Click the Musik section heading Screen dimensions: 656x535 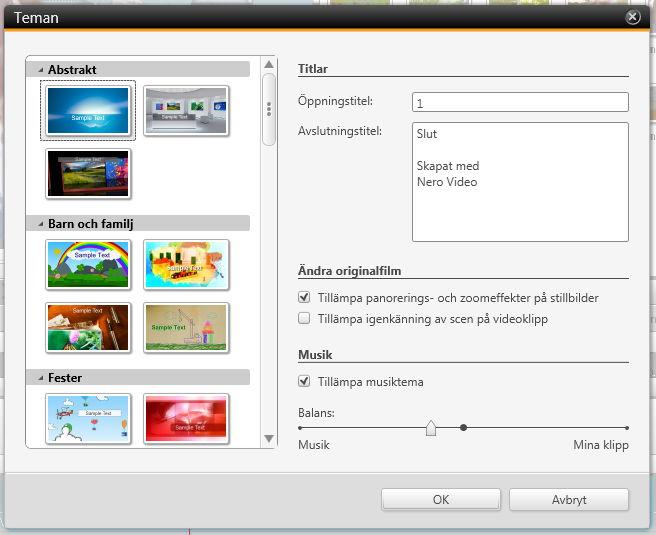click(x=315, y=355)
